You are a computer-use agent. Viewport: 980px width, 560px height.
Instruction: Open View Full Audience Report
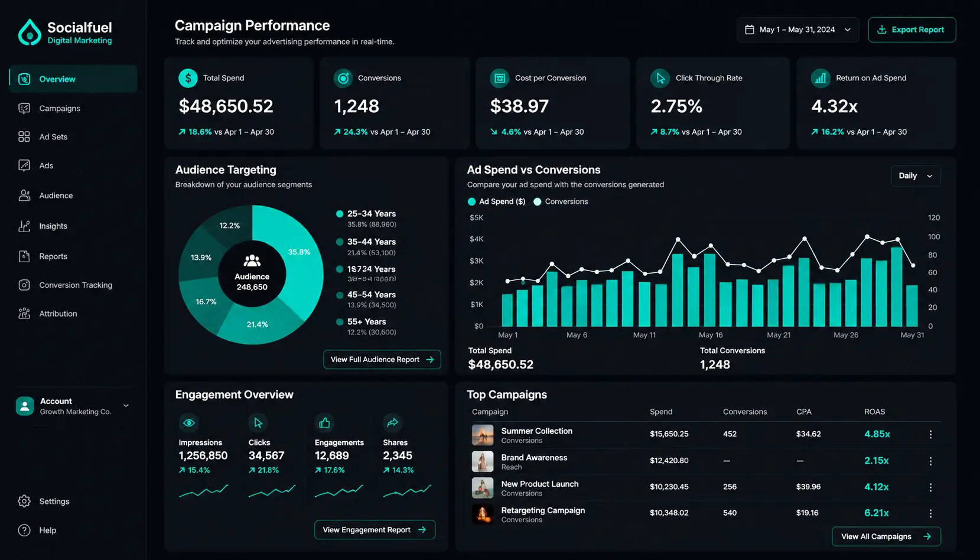coord(382,359)
